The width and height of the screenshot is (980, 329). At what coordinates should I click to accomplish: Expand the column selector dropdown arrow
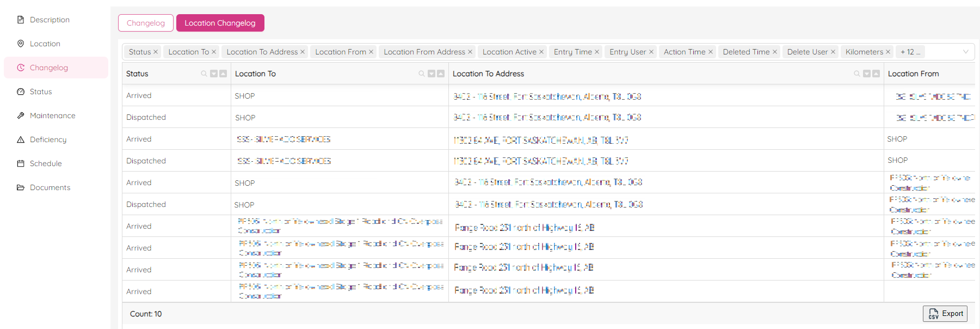tap(966, 52)
